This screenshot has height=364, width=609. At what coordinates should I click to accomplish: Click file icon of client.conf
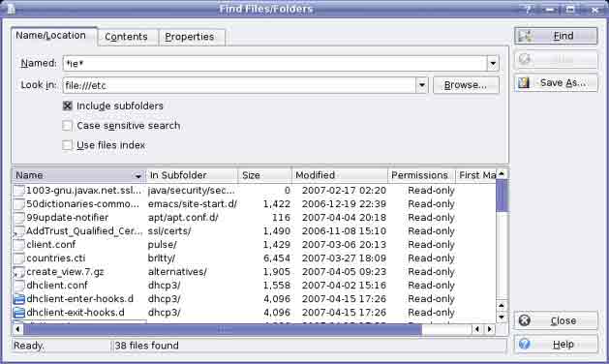pyautogui.click(x=19, y=245)
